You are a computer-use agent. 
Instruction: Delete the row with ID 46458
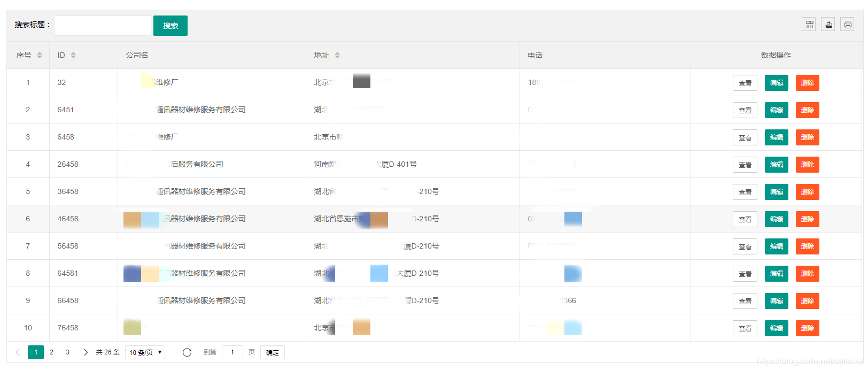808,219
